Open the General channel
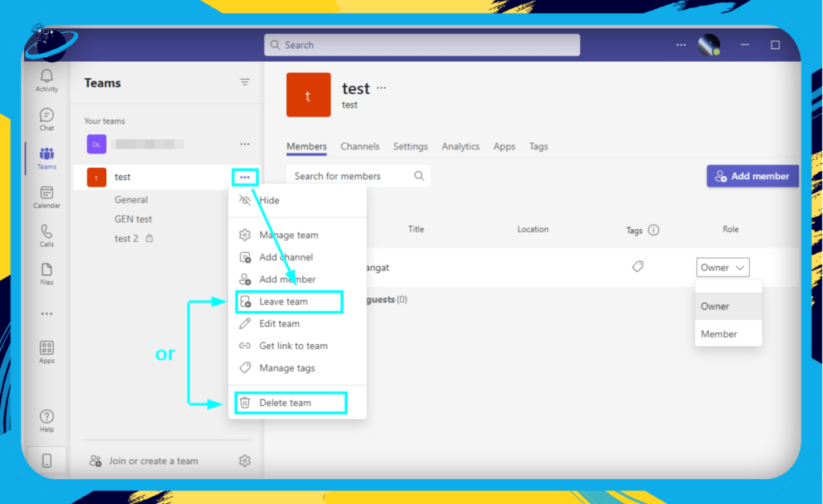Viewport: 823px width, 504px height. click(x=131, y=199)
